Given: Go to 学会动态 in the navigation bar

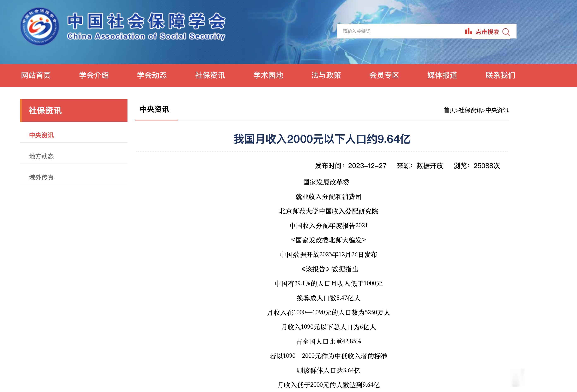Looking at the screenshot, I should point(152,75).
